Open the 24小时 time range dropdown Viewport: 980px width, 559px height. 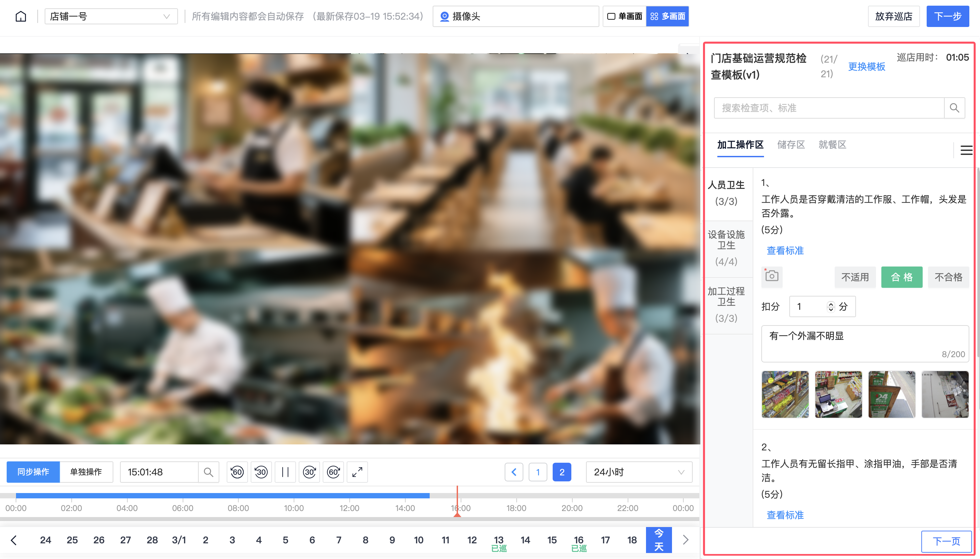pyautogui.click(x=639, y=472)
